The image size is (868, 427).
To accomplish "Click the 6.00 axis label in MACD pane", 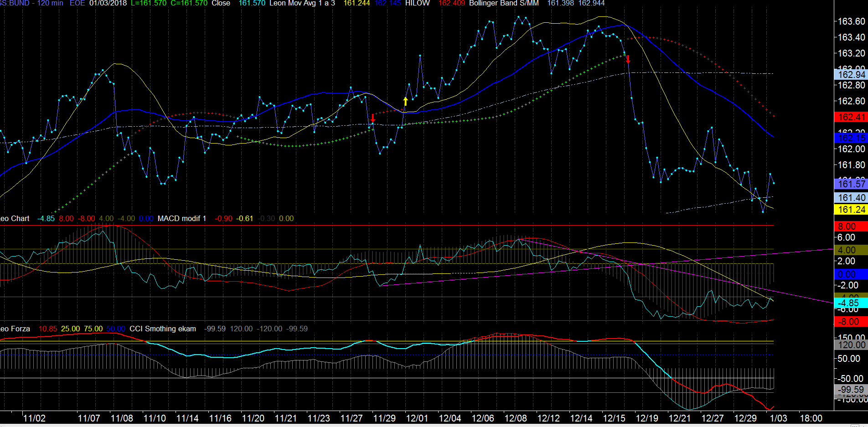I will pyautogui.click(x=846, y=237).
